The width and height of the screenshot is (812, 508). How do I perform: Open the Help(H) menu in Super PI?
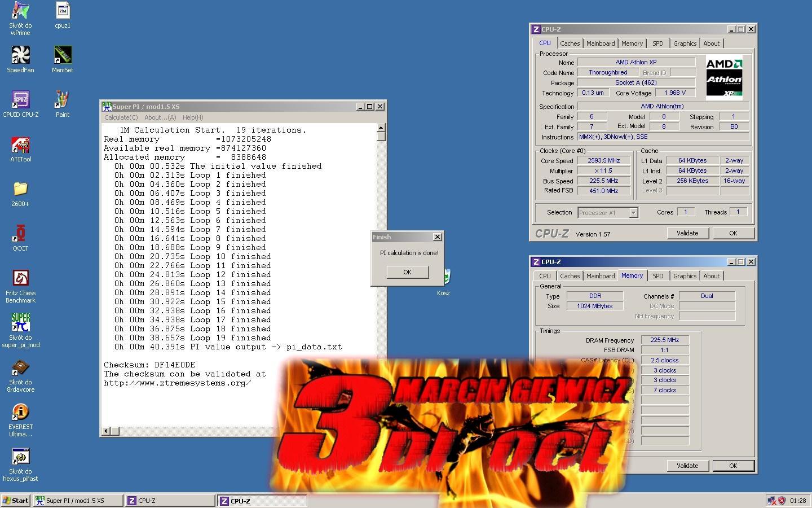(193, 117)
